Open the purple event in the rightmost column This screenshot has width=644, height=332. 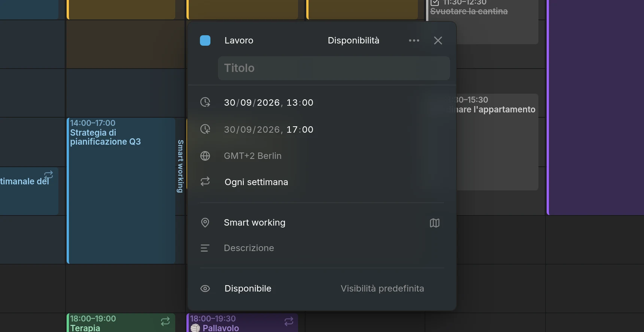pyautogui.click(x=595, y=108)
